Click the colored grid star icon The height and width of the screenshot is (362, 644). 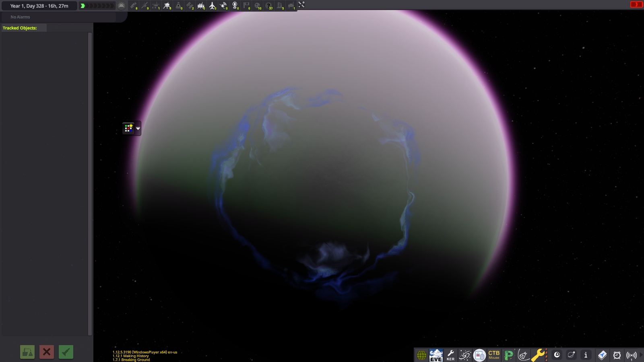(x=129, y=128)
